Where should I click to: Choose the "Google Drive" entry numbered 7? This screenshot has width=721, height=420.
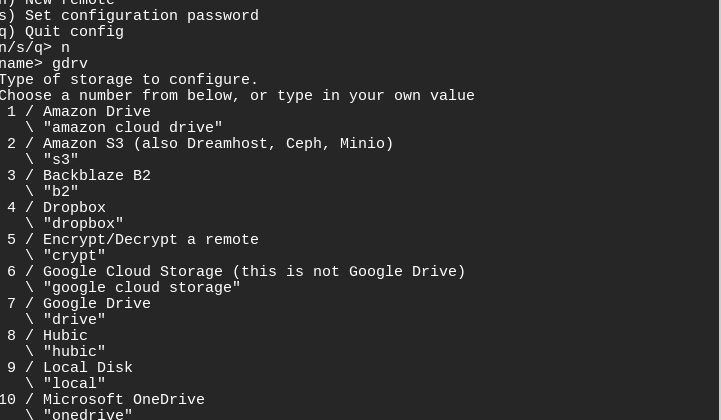[x=96, y=303]
